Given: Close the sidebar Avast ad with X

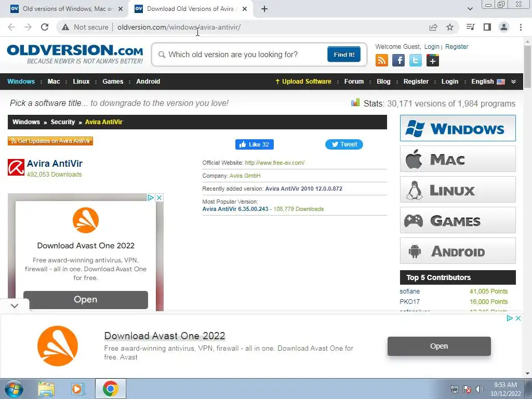Looking at the screenshot, I should tap(159, 197).
